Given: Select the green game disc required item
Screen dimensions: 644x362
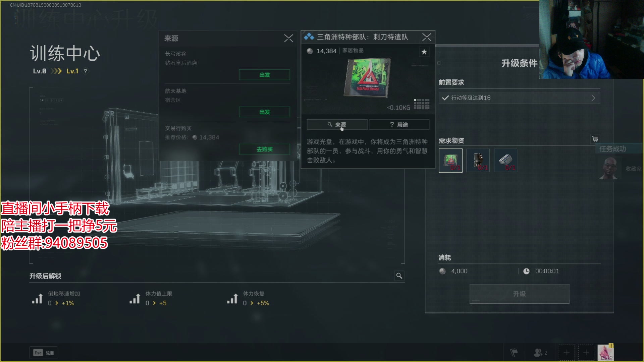Looking at the screenshot, I should 450,161.
